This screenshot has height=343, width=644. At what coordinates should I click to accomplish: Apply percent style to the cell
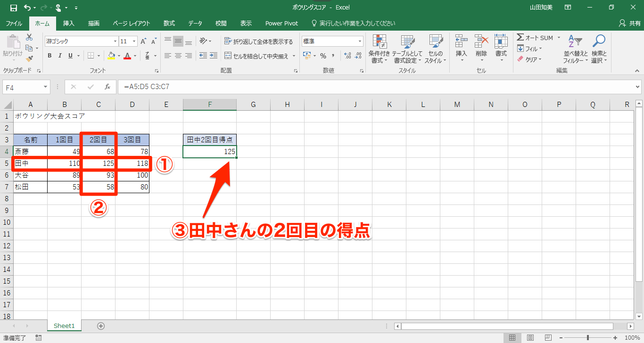(323, 56)
